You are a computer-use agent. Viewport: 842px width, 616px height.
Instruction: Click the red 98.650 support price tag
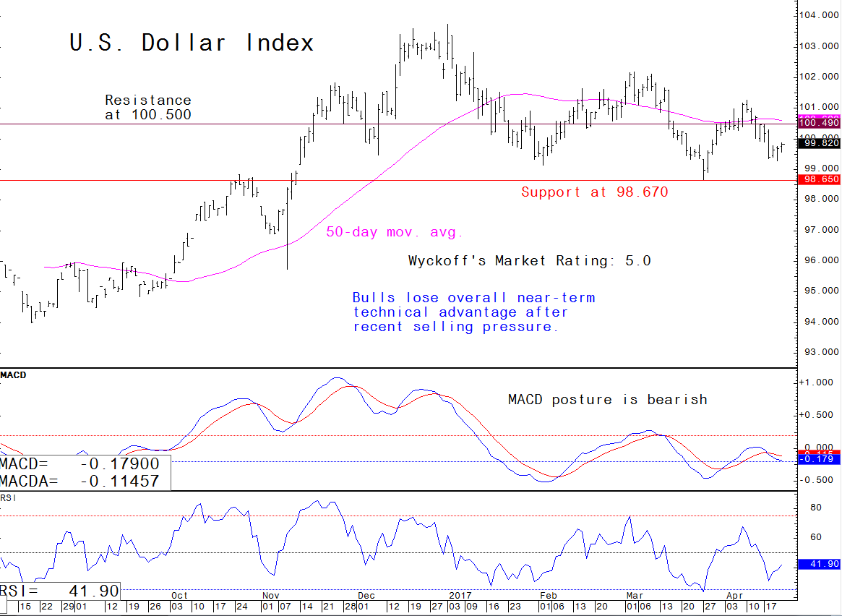click(x=818, y=179)
